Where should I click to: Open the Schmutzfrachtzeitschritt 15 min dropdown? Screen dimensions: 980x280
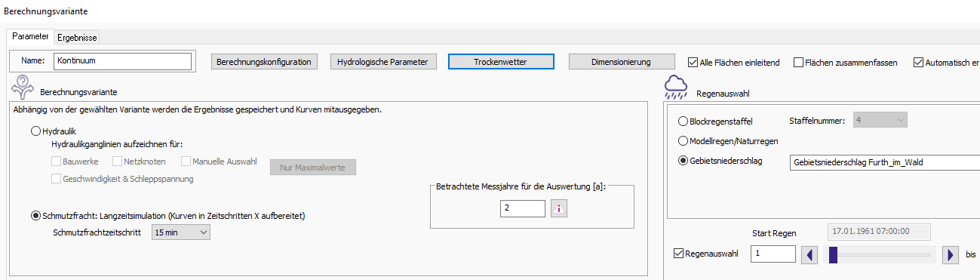pos(181,233)
